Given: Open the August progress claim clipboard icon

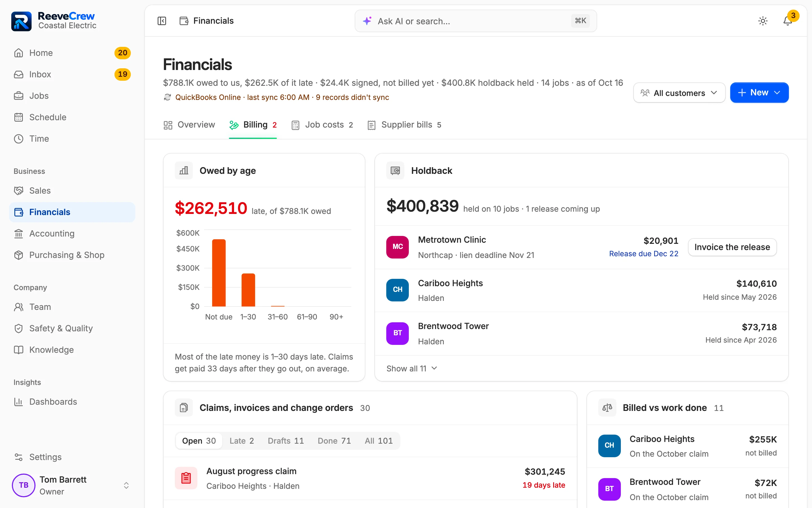Looking at the screenshot, I should tap(186, 478).
